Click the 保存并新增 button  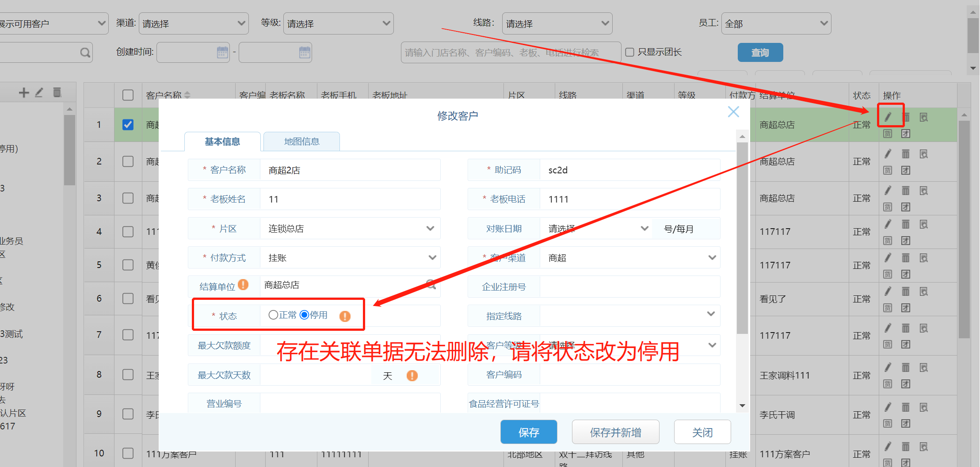pos(615,432)
